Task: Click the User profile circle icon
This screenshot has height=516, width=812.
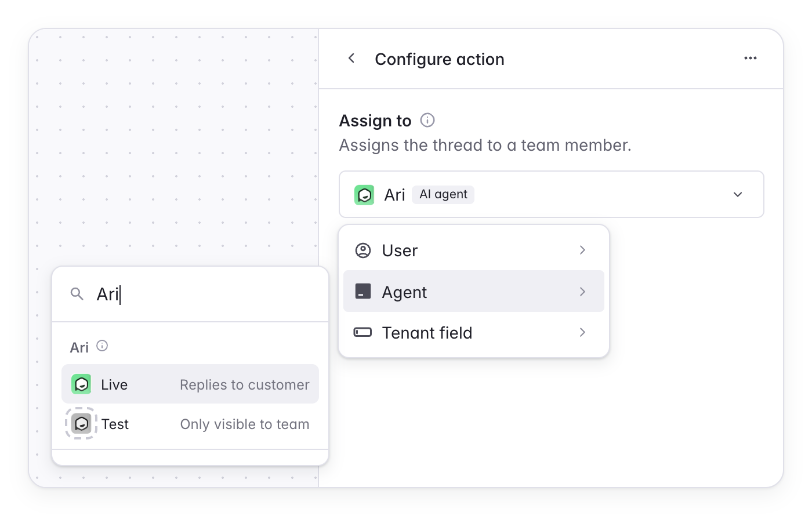Action: coord(363,250)
